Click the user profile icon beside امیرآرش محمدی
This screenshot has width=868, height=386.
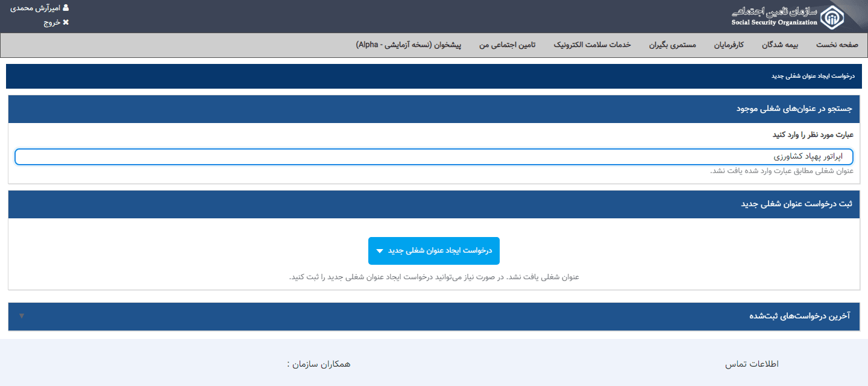pos(66,8)
